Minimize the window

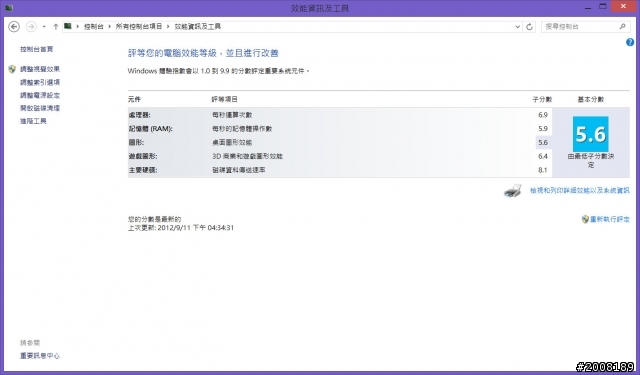coord(588,7)
